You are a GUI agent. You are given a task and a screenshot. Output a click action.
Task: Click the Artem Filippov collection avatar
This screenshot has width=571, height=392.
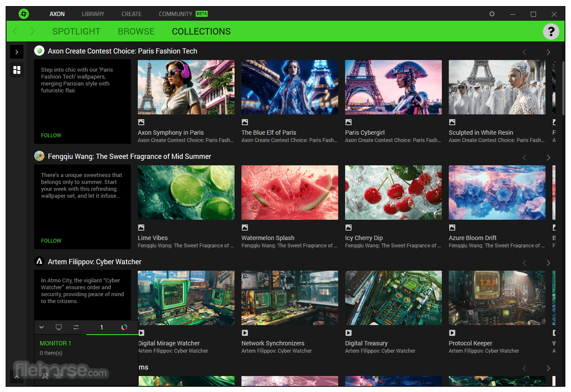pos(39,261)
